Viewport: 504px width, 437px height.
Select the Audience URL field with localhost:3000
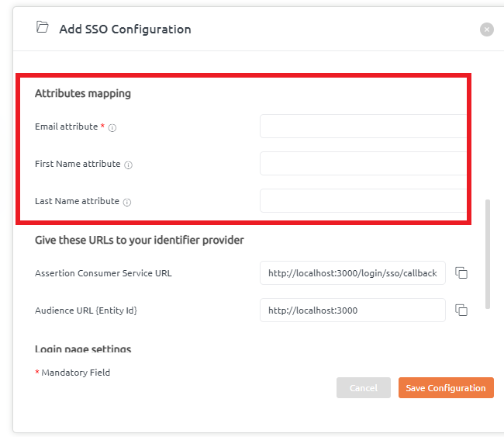pyautogui.click(x=353, y=310)
